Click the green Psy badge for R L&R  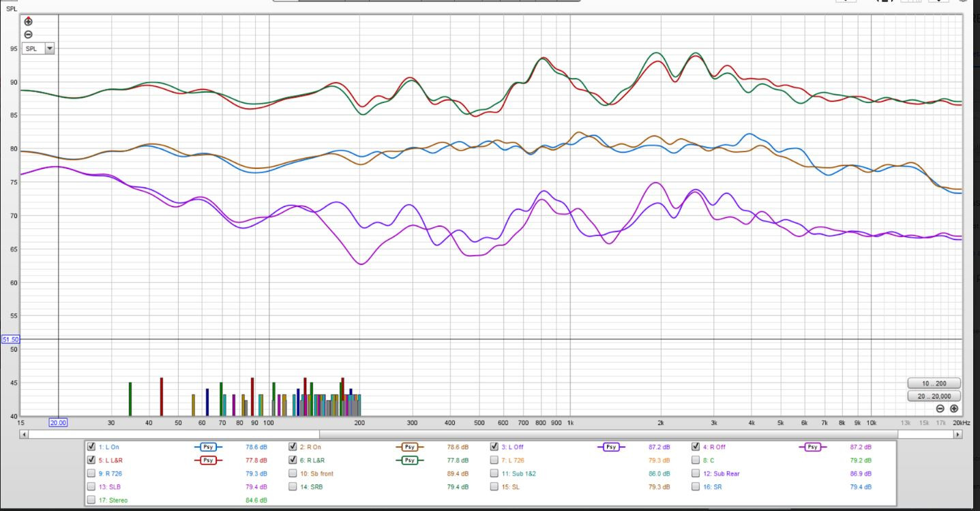pyautogui.click(x=409, y=461)
